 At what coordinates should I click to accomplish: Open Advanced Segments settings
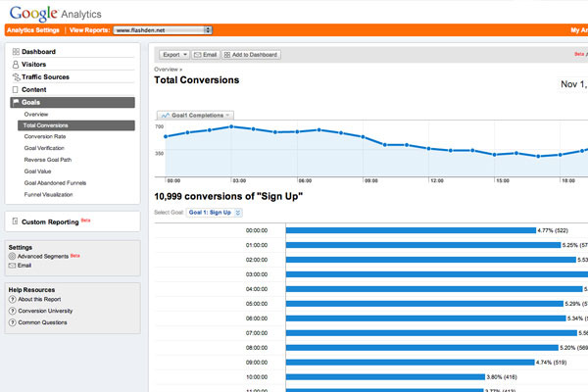43,256
